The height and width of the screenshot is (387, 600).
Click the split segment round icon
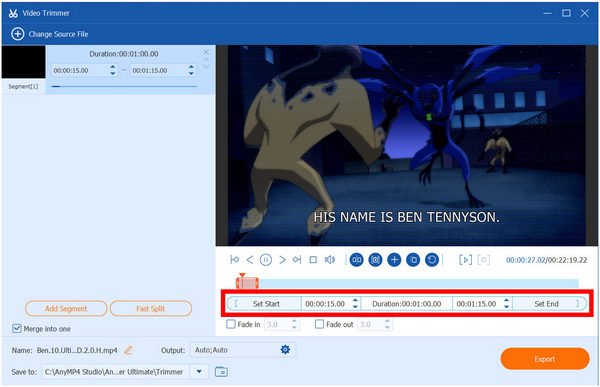click(x=356, y=260)
